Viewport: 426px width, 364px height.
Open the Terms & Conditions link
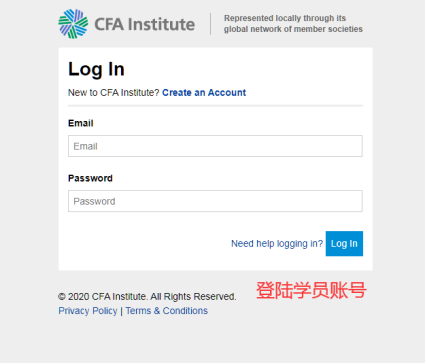click(x=167, y=311)
